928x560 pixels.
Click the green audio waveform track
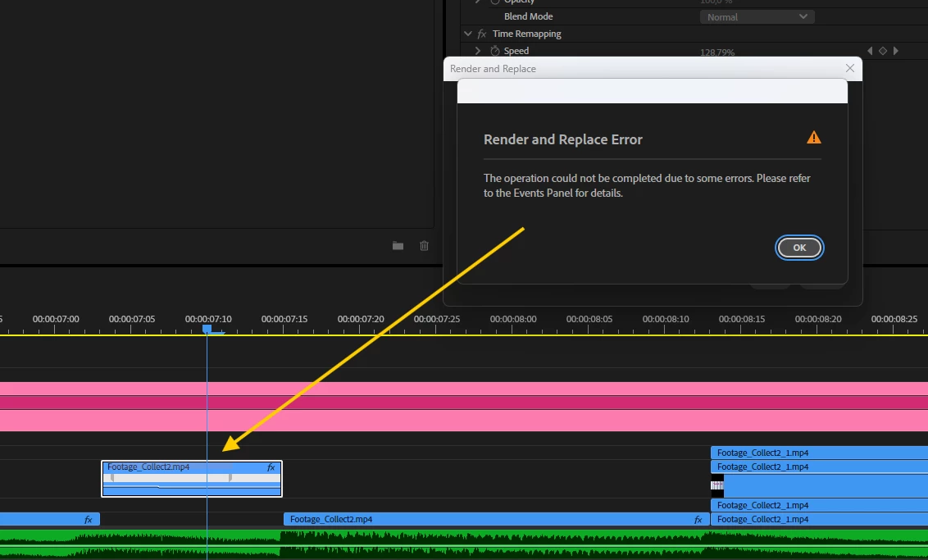(464, 544)
